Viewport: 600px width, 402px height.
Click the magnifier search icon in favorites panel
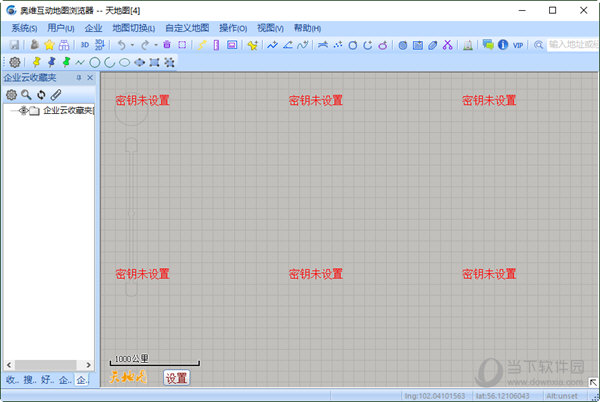point(26,94)
